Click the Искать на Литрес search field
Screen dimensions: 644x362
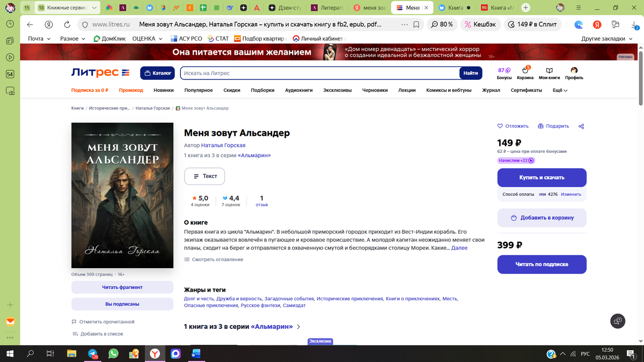click(x=322, y=72)
